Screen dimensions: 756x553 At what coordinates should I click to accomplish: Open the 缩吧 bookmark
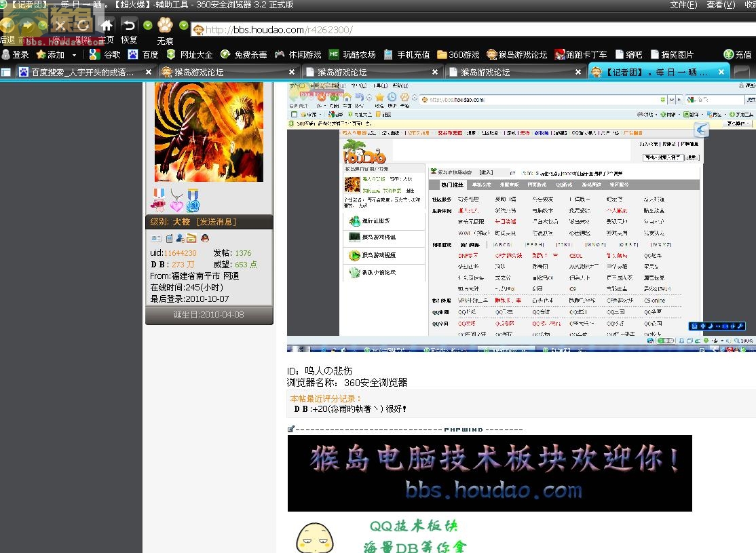click(x=628, y=54)
